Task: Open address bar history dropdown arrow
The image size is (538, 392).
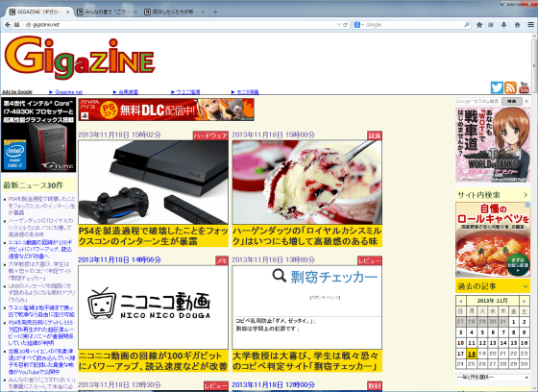Action: pos(338,25)
